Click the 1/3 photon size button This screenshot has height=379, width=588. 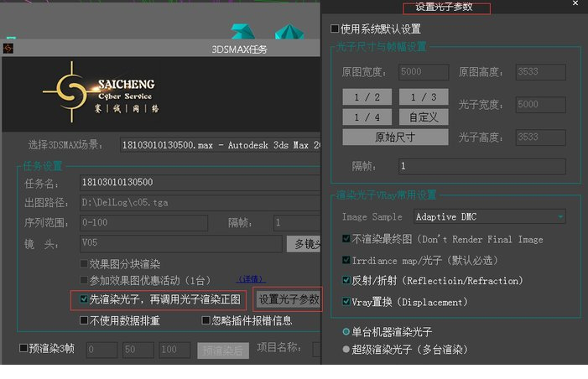pos(424,97)
